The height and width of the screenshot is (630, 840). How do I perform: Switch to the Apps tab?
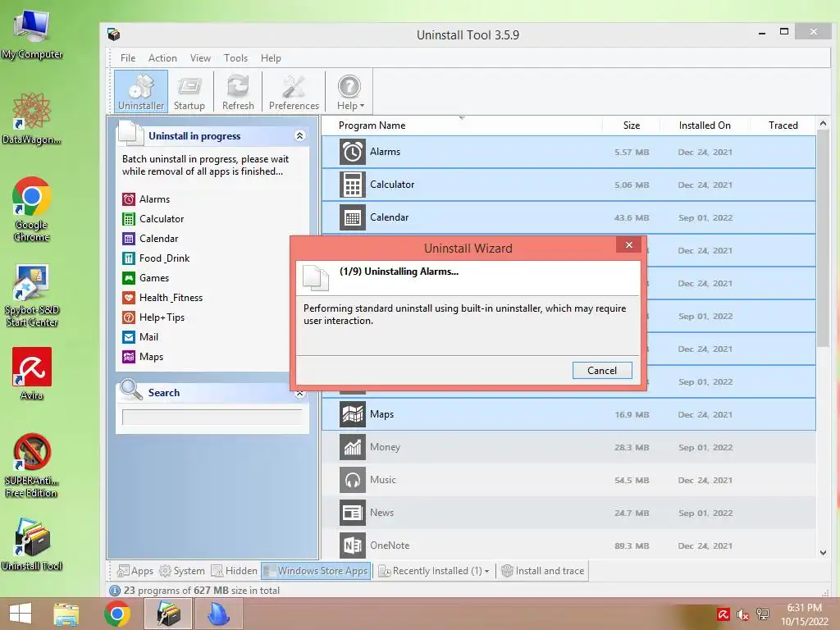[135, 571]
